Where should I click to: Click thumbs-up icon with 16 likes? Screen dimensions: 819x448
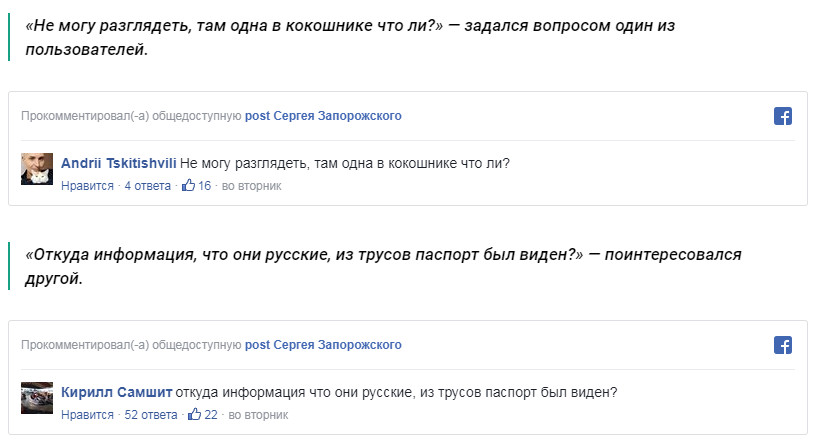188,186
